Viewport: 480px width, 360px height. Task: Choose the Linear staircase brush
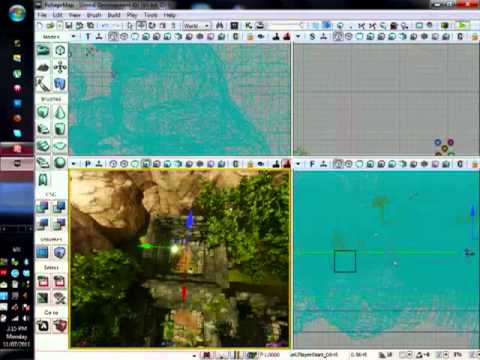43,145
